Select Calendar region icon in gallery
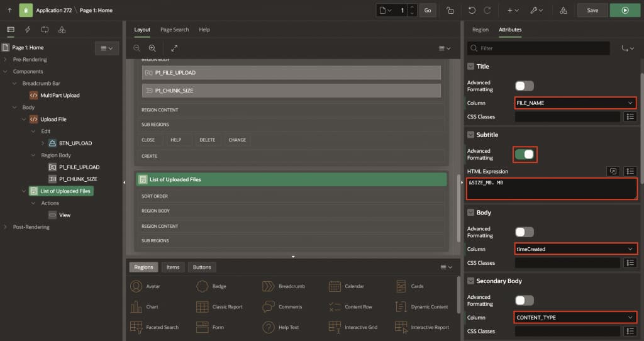Viewport: 644px width, 341px height. point(335,286)
